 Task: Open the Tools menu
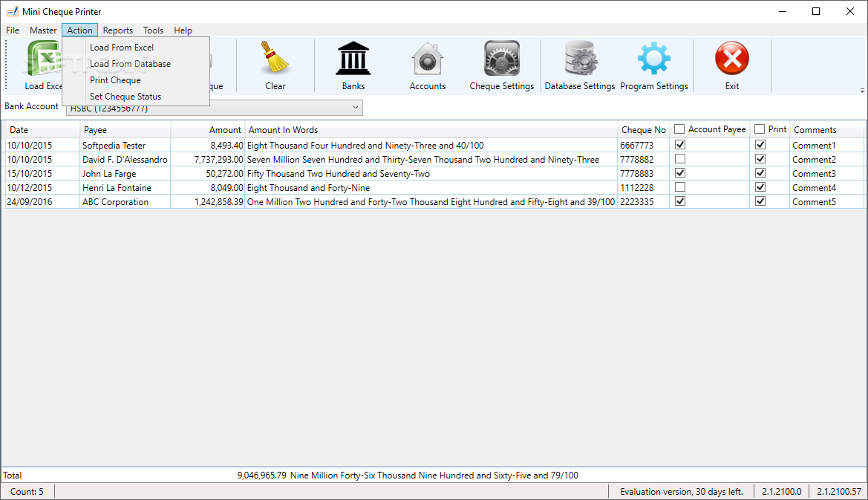[154, 30]
